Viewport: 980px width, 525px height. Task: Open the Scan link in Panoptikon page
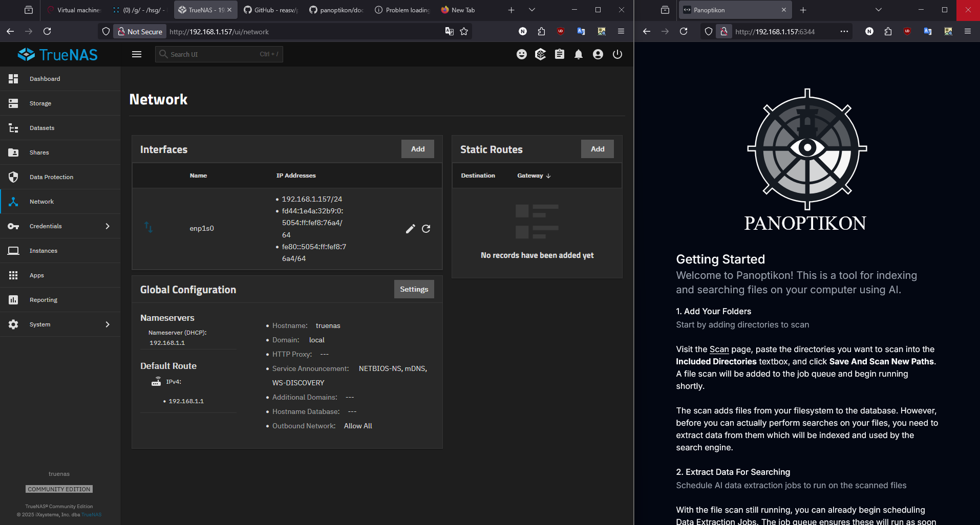click(x=719, y=349)
